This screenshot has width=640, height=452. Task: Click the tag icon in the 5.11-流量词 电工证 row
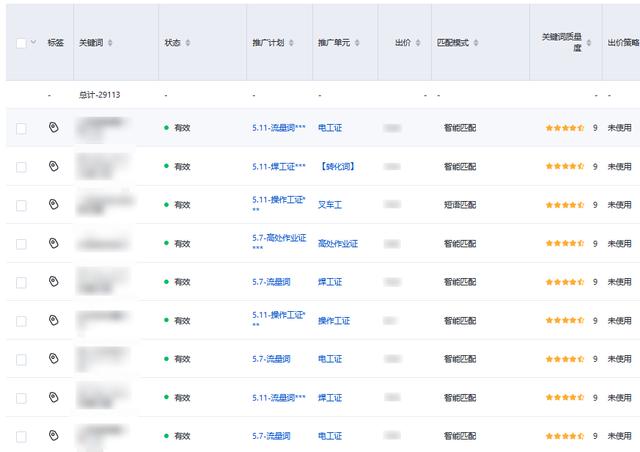coord(53,127)
